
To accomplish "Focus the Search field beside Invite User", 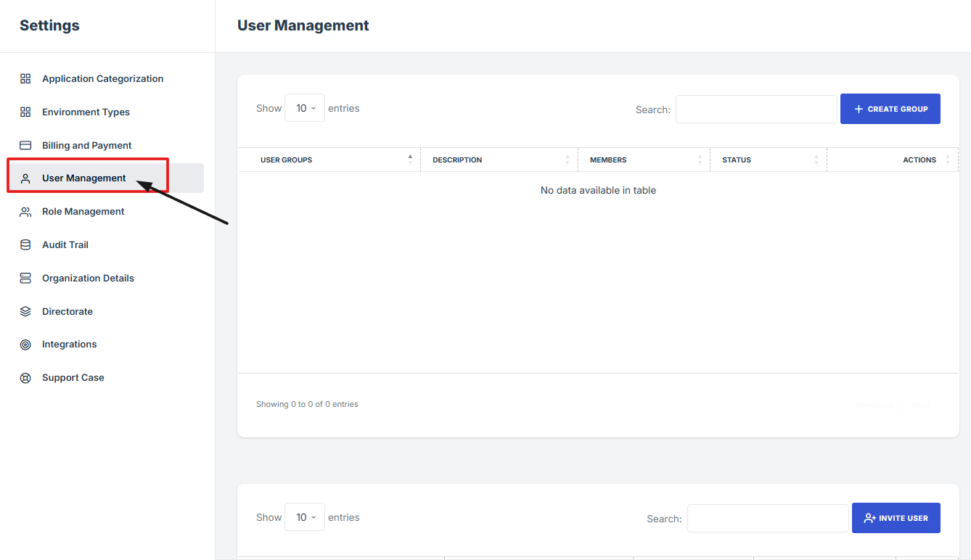I will point(768,519).
